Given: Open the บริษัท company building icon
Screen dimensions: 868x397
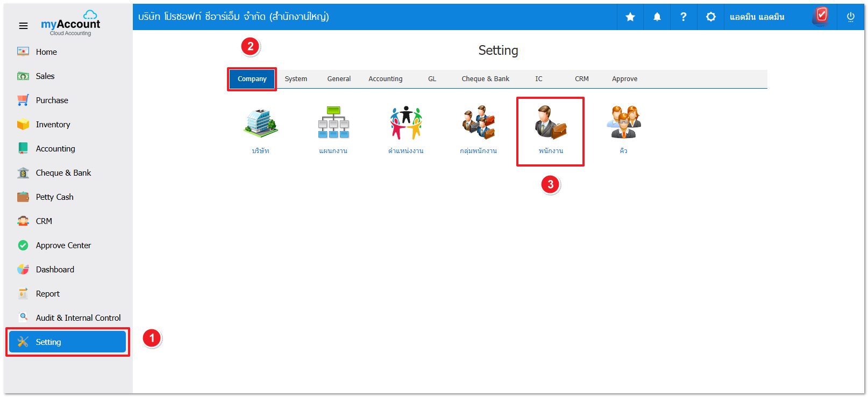Looking at the screenshot, I should point(261,124).
